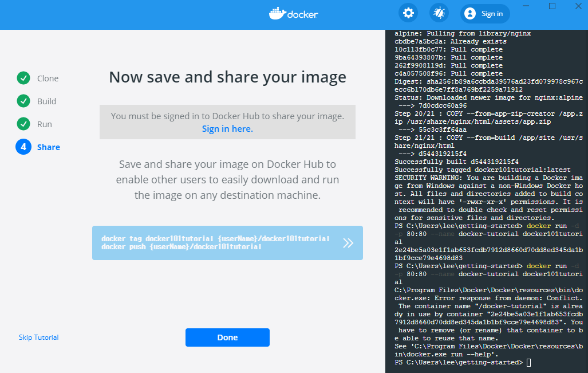Click the Skip Tutorial link
588x373 pixels.
tap(38, 337)
